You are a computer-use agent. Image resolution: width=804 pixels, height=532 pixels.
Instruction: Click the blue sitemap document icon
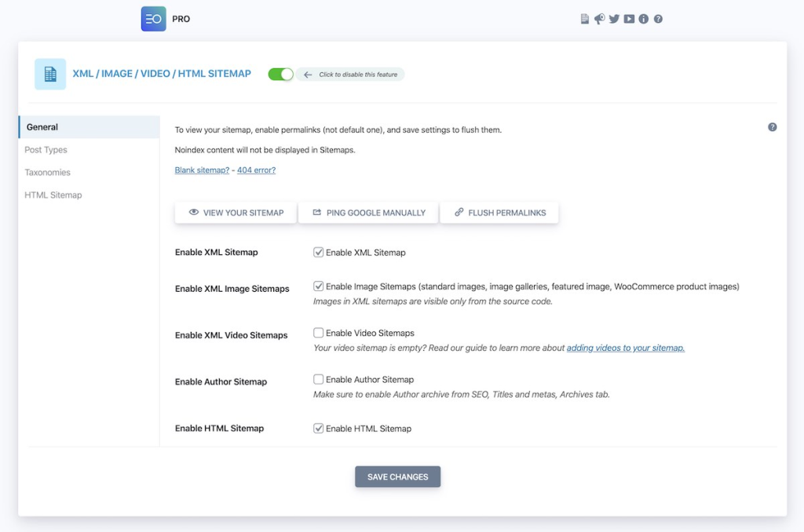(50, 74)
